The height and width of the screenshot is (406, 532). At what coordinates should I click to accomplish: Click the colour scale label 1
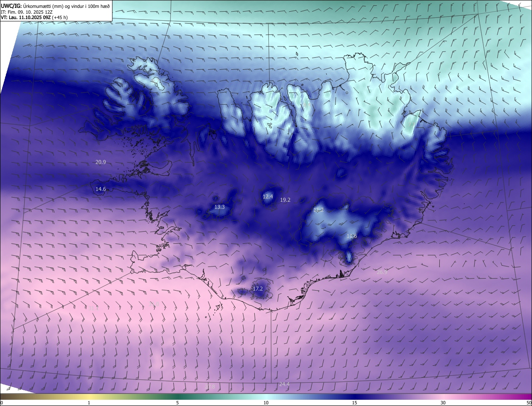click(89, 403)
